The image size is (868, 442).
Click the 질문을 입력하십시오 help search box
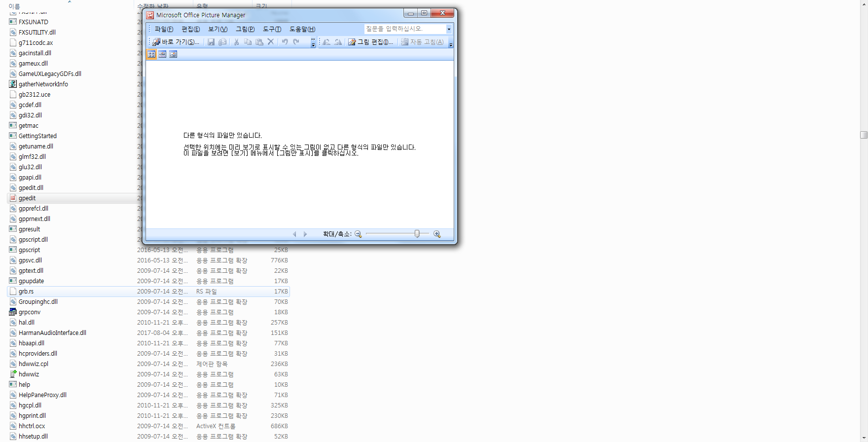tap(405, 29)
